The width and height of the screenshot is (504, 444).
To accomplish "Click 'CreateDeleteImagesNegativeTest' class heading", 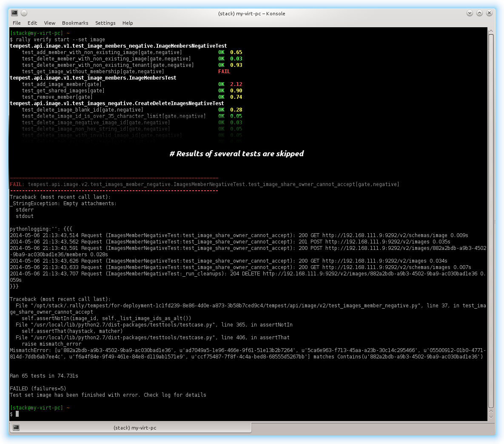I will pos(117,103).
